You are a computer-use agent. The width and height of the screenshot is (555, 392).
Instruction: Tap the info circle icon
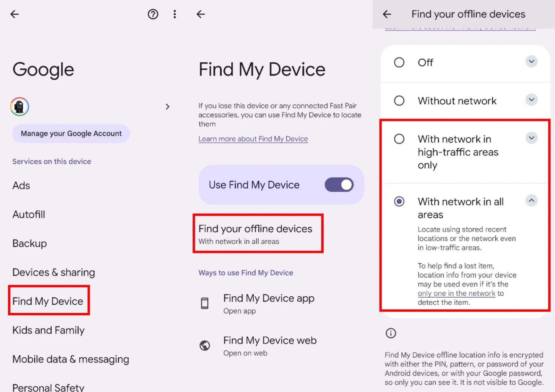click(x=391, y=333)
